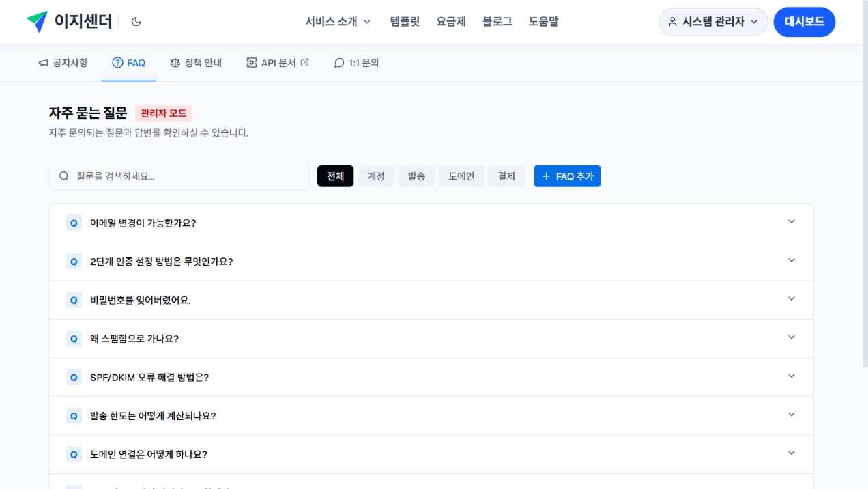Click Q badge of SPF/DKIM 오류 question
The width and height of the screenshot is (868, 489).
tap(74, 377)
